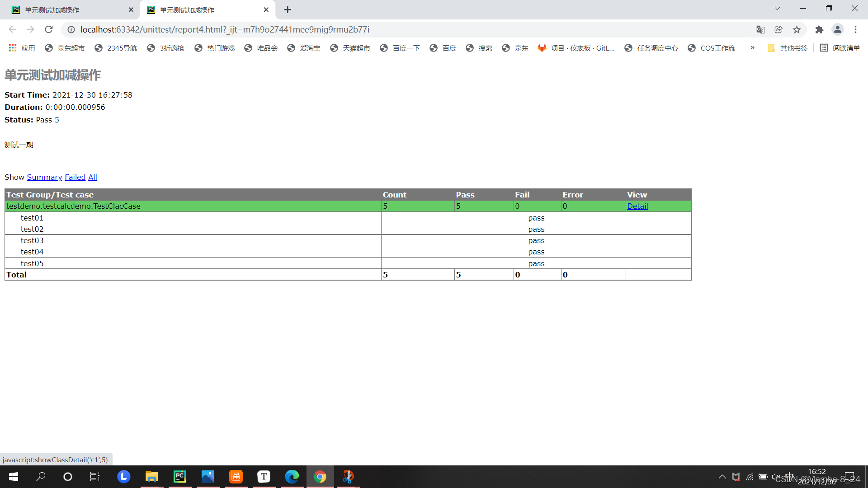868x488 pixels.
Task: Show hidden system tray icons
Action: [722, 477]
